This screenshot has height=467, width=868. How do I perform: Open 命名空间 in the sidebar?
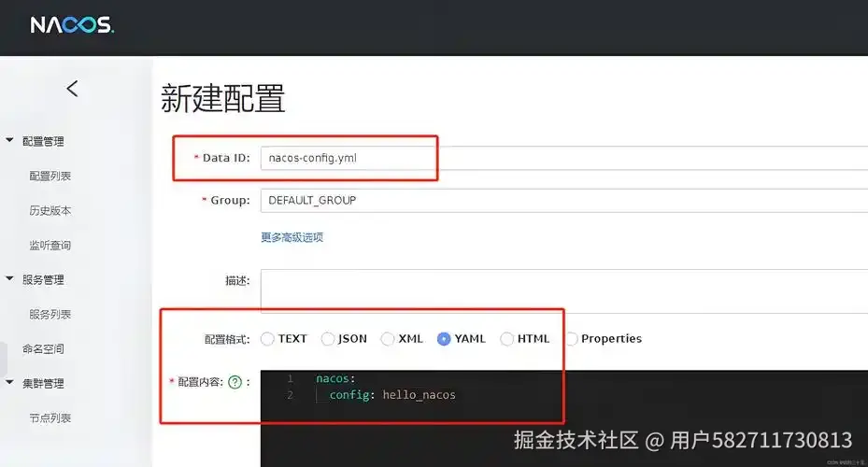point(43,349)
